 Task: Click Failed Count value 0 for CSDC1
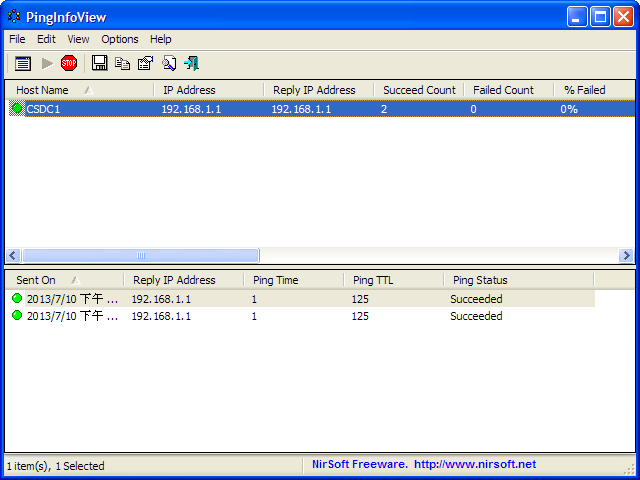pos(473,109)
